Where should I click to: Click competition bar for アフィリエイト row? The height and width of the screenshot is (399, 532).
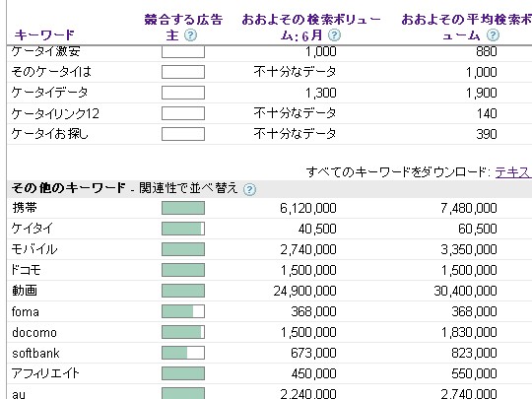pyautogui.click(x=183, y=373)
